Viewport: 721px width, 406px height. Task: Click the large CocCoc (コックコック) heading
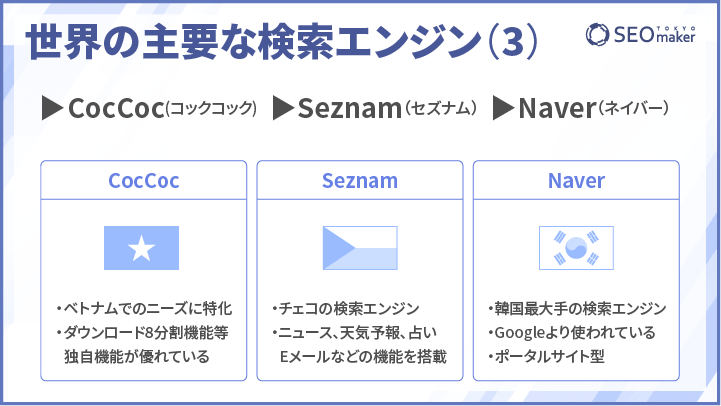(162, 109)
